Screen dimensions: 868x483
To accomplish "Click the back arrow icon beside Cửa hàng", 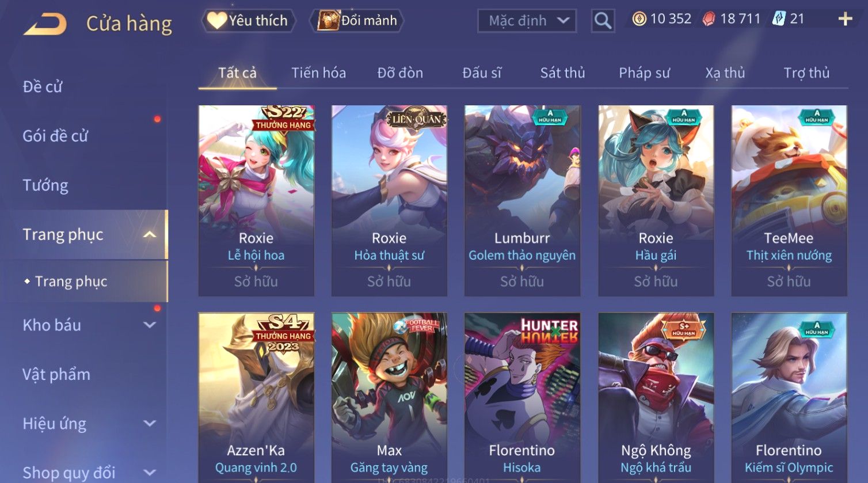I will (x=45, y=24).
